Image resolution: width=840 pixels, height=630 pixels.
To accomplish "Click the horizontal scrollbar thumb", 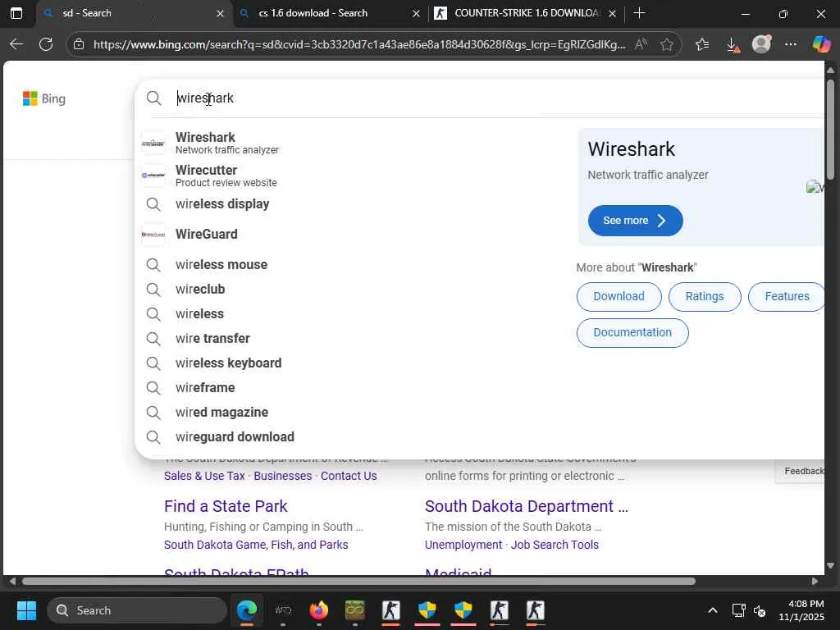I will (x=359, y=582).
